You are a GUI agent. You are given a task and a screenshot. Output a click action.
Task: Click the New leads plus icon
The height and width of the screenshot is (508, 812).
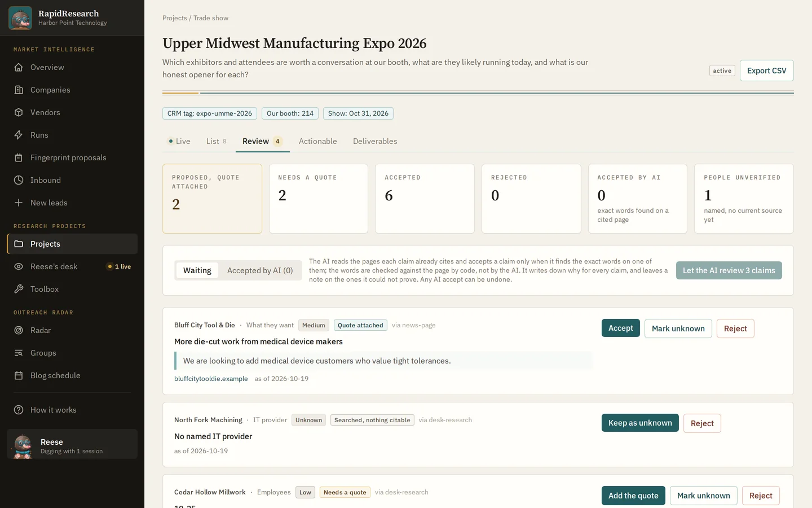19,203
